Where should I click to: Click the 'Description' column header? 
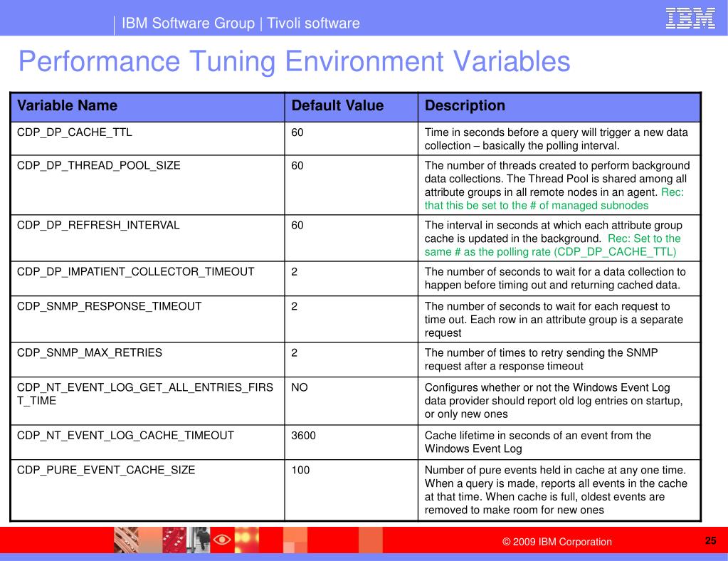(x=559, y=107)
